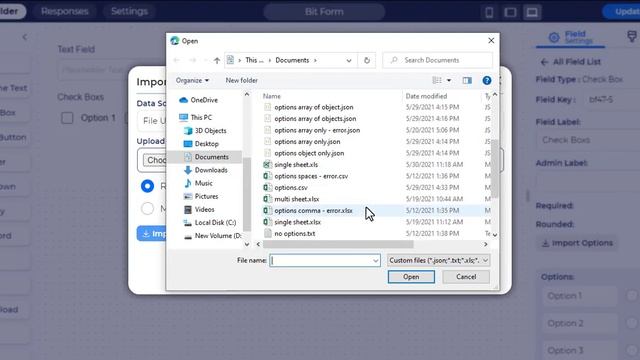Image resolution: width=640 pixels, height=360 pixels.
Task: Select OneDrive in navigation pane
Action: point(199,100)
